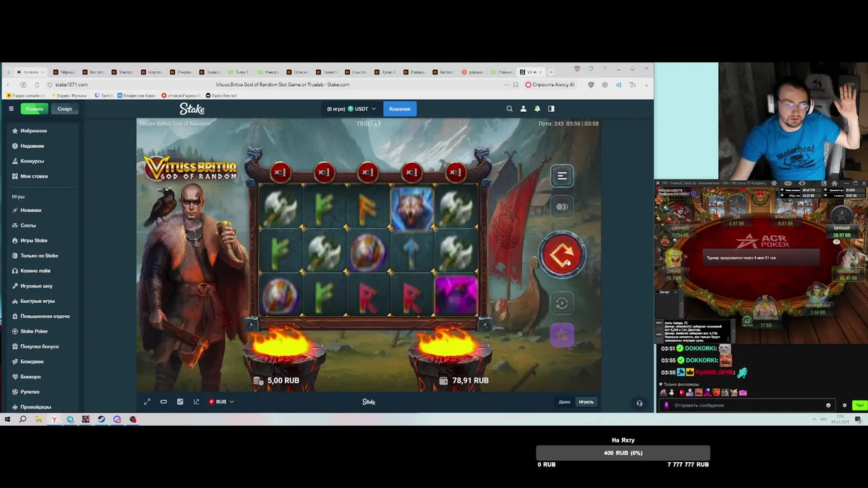868x488 pixels.
Task: Open the Избранное sidebar item
Action: coord(33,131)
